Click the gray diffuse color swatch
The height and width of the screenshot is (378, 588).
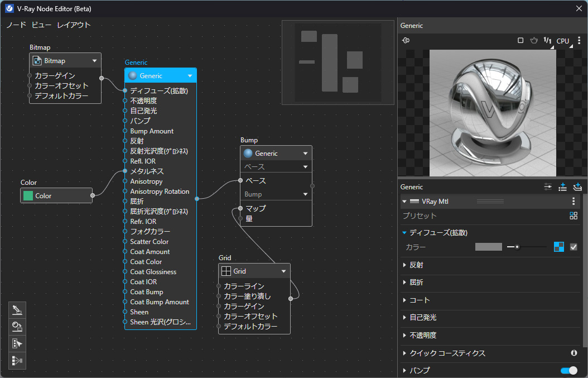tap(488, 247)
